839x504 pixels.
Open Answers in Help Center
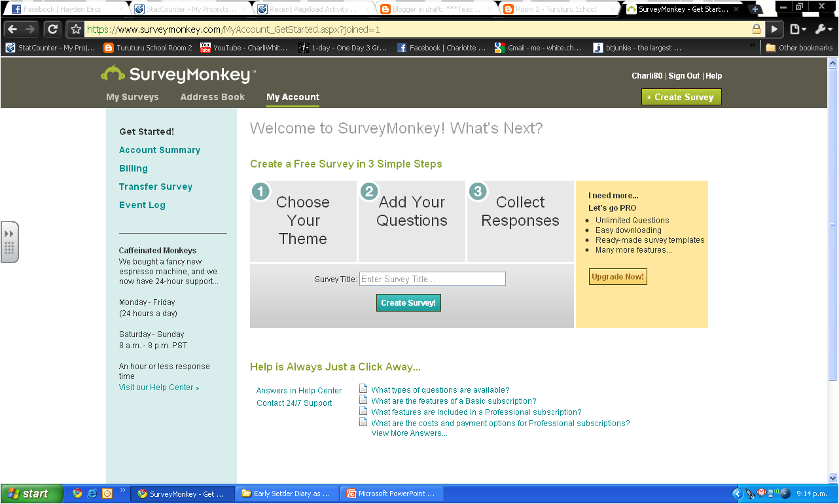click(299, 391)
